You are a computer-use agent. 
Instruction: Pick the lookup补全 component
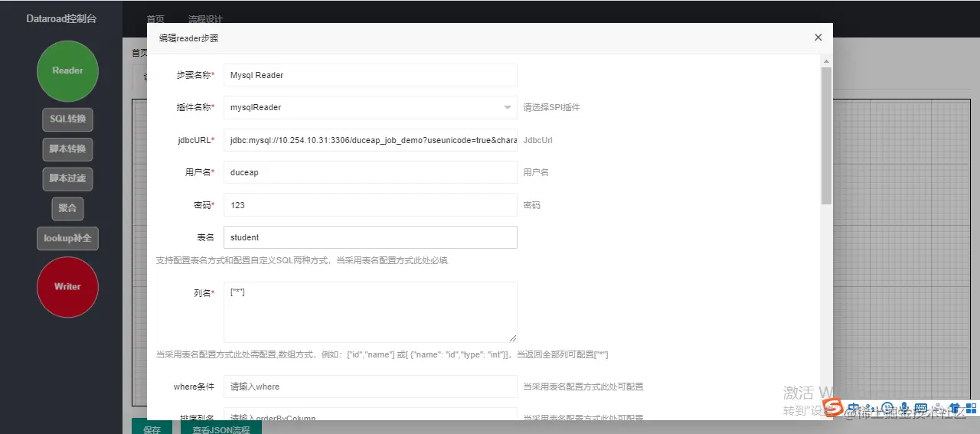[67, 238]
